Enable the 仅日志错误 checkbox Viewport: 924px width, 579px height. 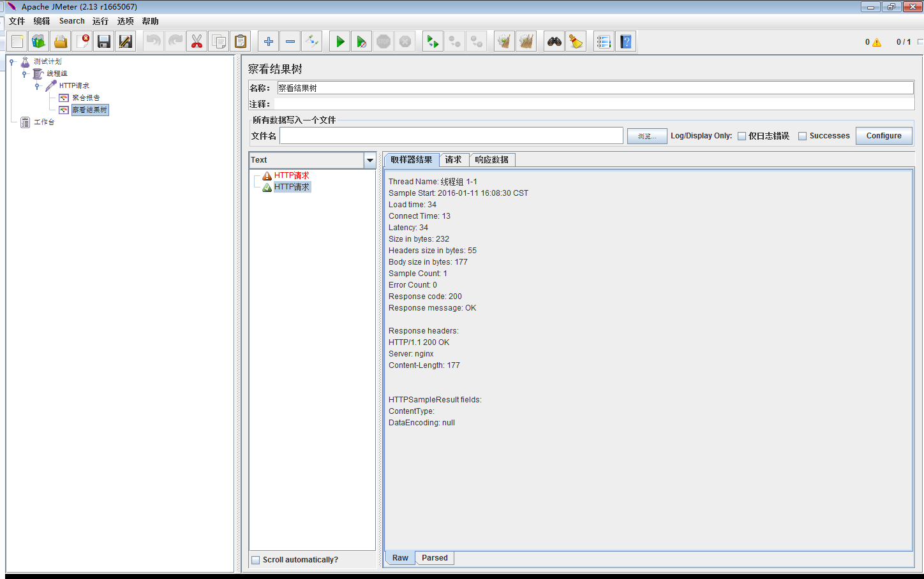pyautogui.click(x=741, y=136)
